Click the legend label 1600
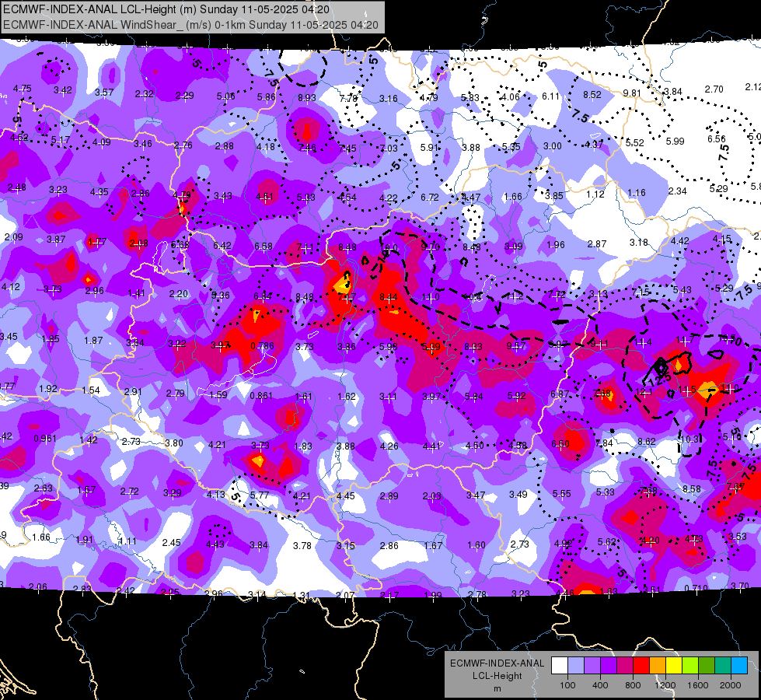This screenshot has height=700, width=761. pos(697,685)
